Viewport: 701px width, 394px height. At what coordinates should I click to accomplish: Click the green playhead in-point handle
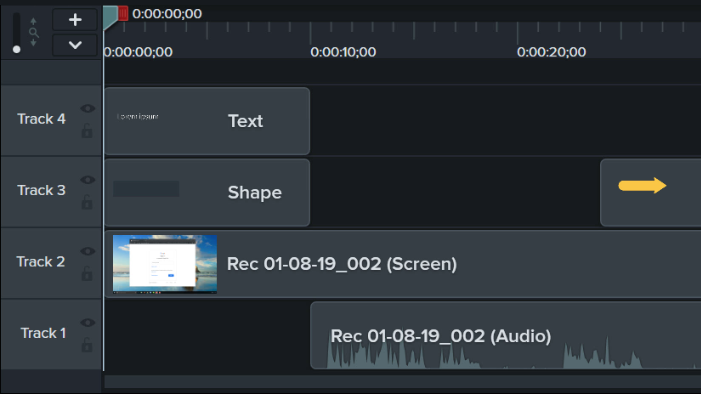[x=110, y=17]
